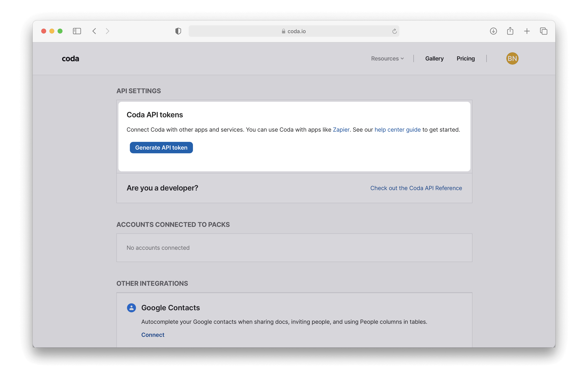Reload the page with the refresh icon

pyautogui.click(x=394, y=31)
